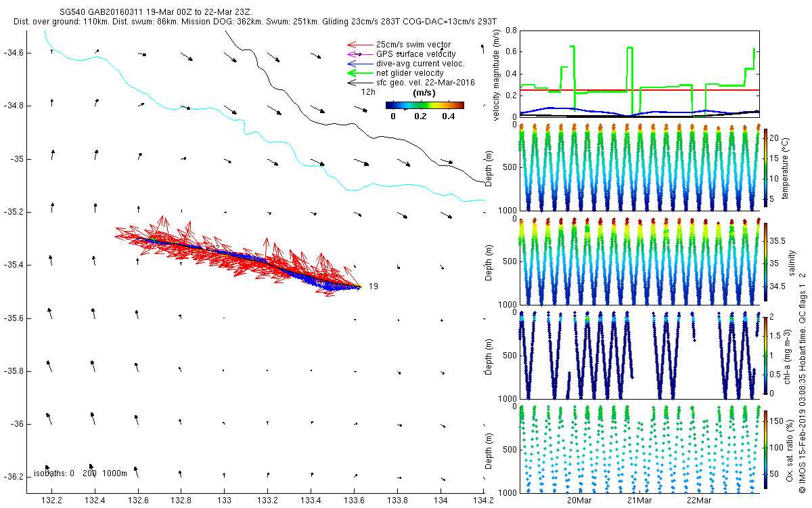Click the chl-a depth profile plot

point(639,355)
